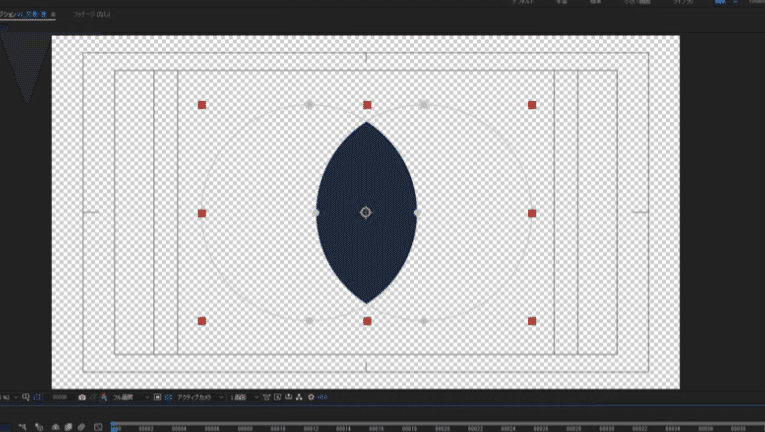This screenshot has height=432, width=765.
Task: Select the 学習 workspace
Action: pos(562,2)
